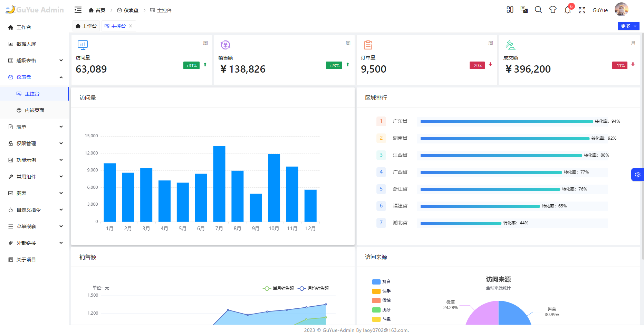Click the 广东省 conversion progress bar

tap(507, 122)
